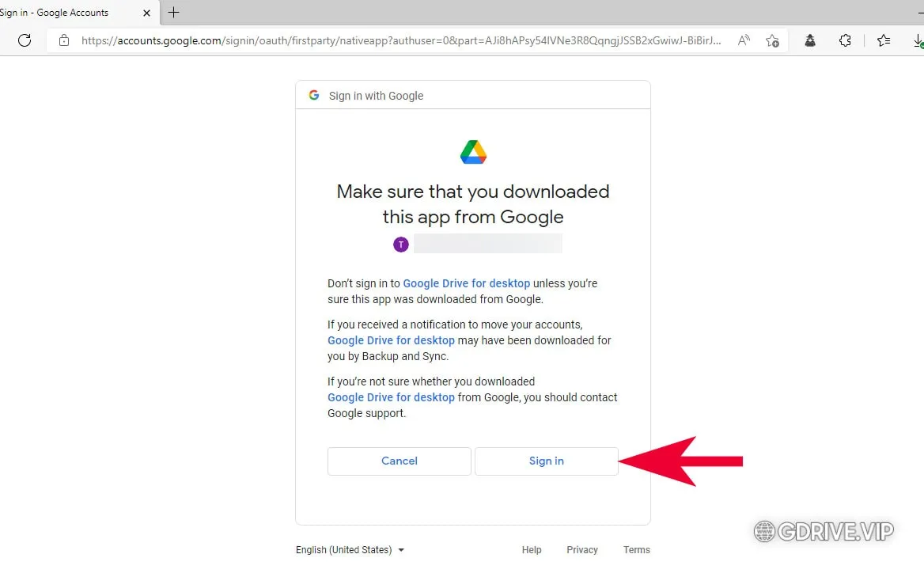Click the Sign in button
The height and width of the screenshot is (573, 924).
(x=546, y=461)
